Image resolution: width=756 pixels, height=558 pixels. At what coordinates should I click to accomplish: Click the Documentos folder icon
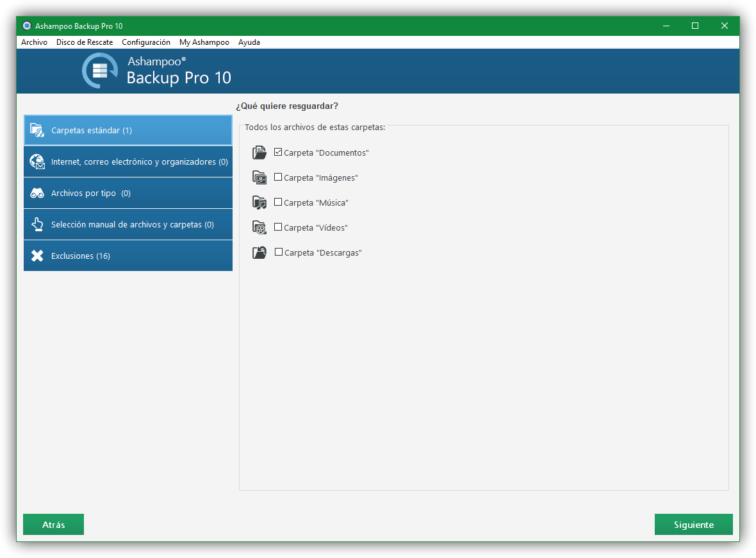[259, 153]
